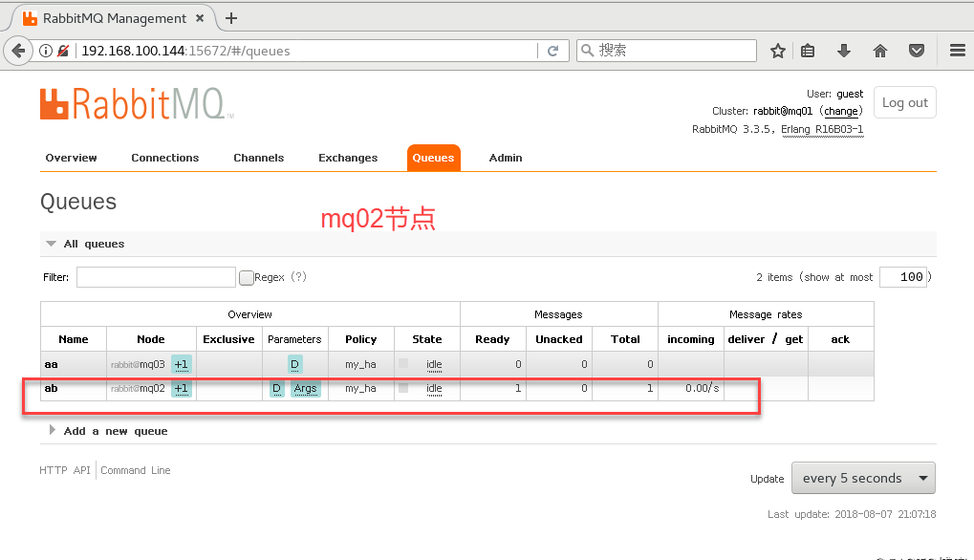The image size is (974, 560).
Task: Expand Add a new queue section
Action: point(53,430)
